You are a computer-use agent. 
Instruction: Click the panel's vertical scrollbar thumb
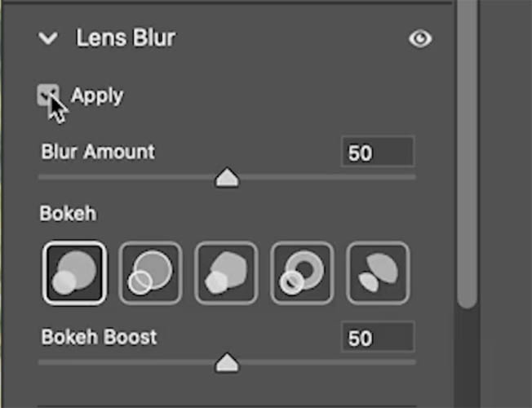pyautogui.click(x=468, y=153)
